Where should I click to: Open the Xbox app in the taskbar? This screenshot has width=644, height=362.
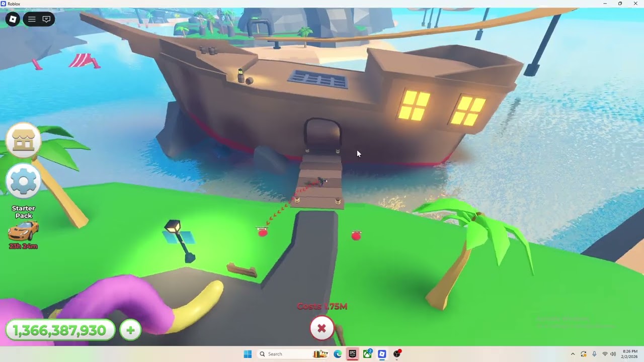tap(368, 354)
